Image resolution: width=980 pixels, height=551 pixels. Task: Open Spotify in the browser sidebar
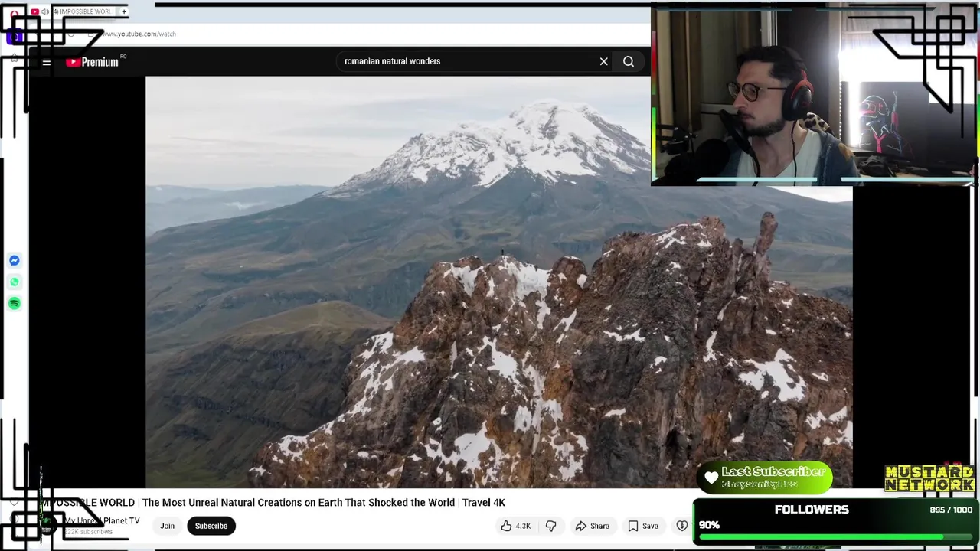[15, 304]
